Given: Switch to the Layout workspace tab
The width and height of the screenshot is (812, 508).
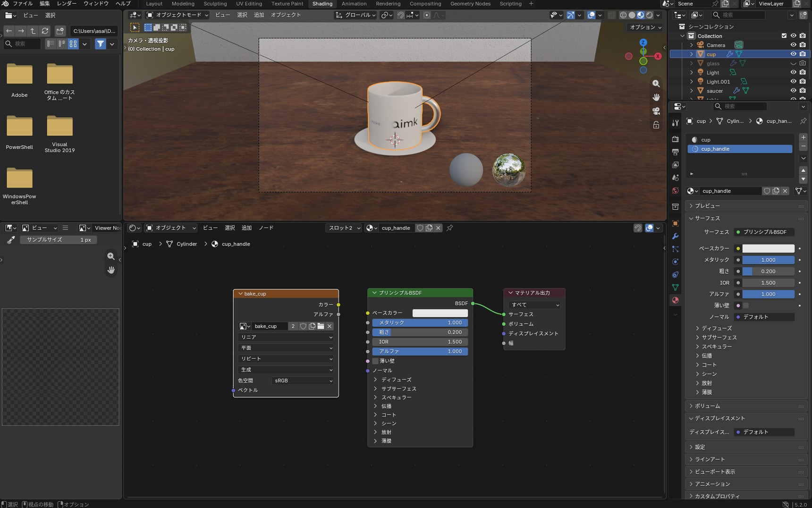Looking at the screenshot, I should (x=154, y=4).
